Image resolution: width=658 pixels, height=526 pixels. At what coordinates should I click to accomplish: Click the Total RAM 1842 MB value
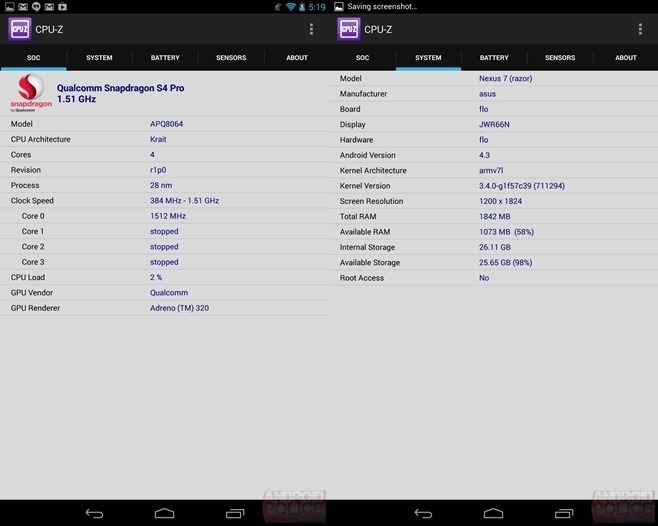point(495,216)
